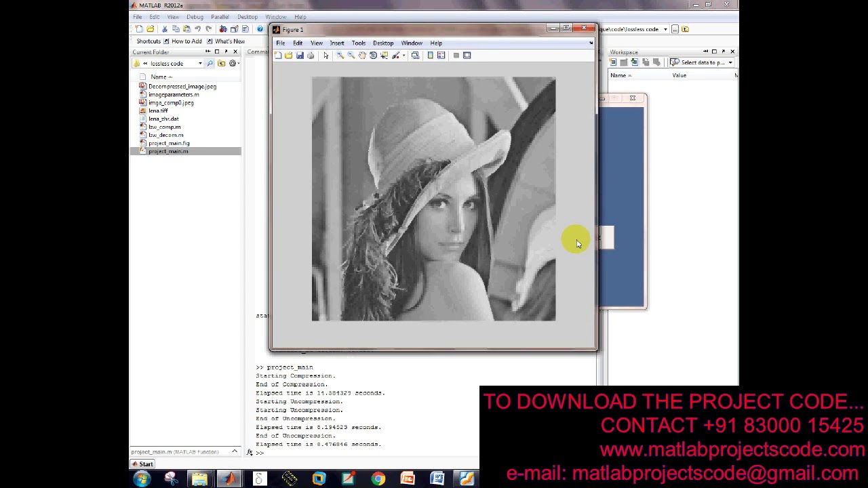The height and width of the screenshot is (488, 868).
Task: Select lzw_comp.m in file list
Action: 165,127
